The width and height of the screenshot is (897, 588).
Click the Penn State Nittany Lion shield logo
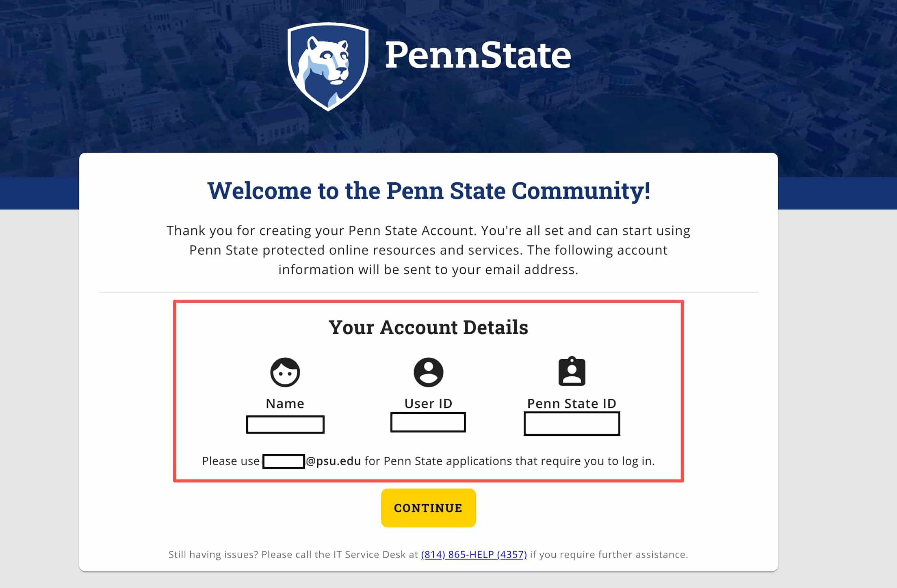click(x=328, y=66)
